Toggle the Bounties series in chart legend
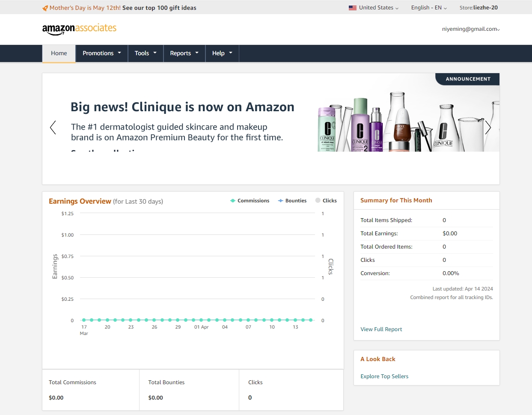The width and height of the screenshot is (532, 415). (x=292, y=201)
